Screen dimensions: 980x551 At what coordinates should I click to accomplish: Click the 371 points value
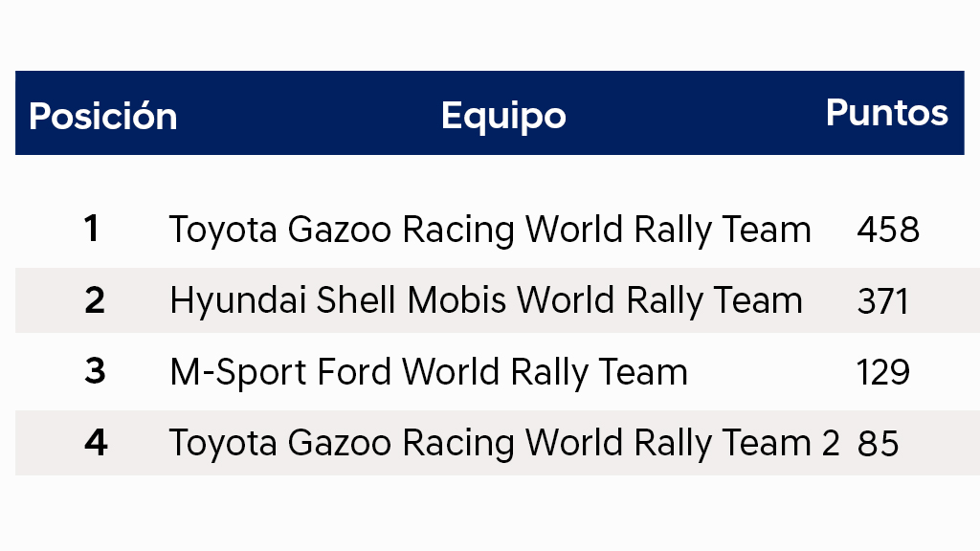tap(882, 301)
